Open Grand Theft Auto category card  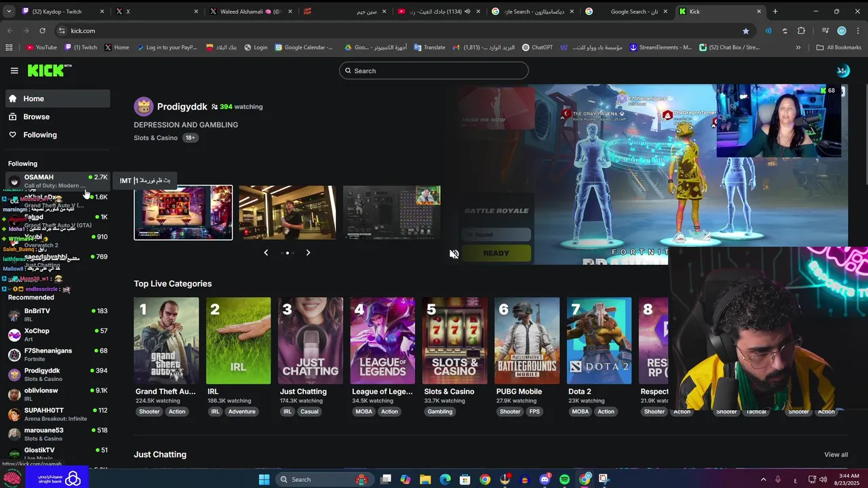pos(166,341)
